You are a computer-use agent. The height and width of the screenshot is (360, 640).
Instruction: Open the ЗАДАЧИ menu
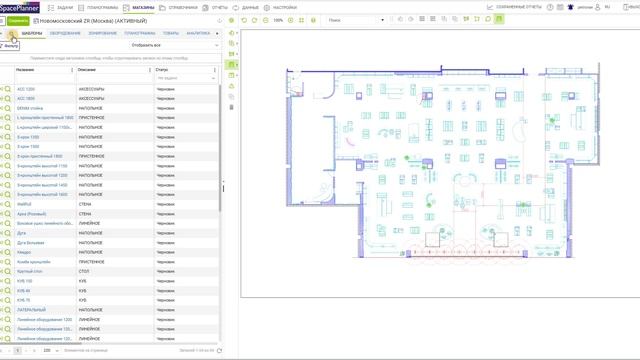click(x=61, y=8)
